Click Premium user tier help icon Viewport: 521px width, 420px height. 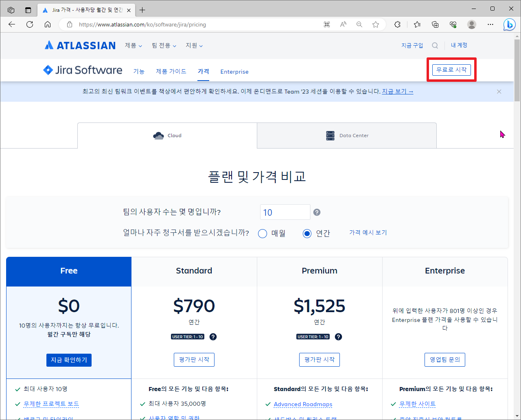tap(338, 337)
